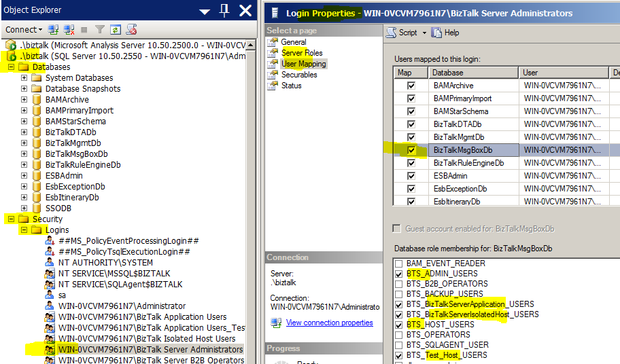Viewport: 620px width, 364px height.
Task: Expand System Databases node
Action: tap(24, 78)
